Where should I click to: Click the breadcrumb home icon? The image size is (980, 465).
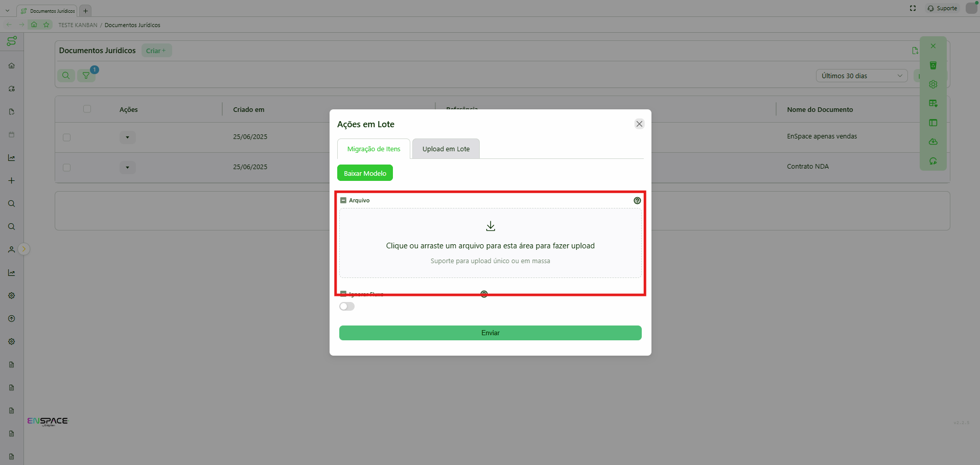coord(34,25)
